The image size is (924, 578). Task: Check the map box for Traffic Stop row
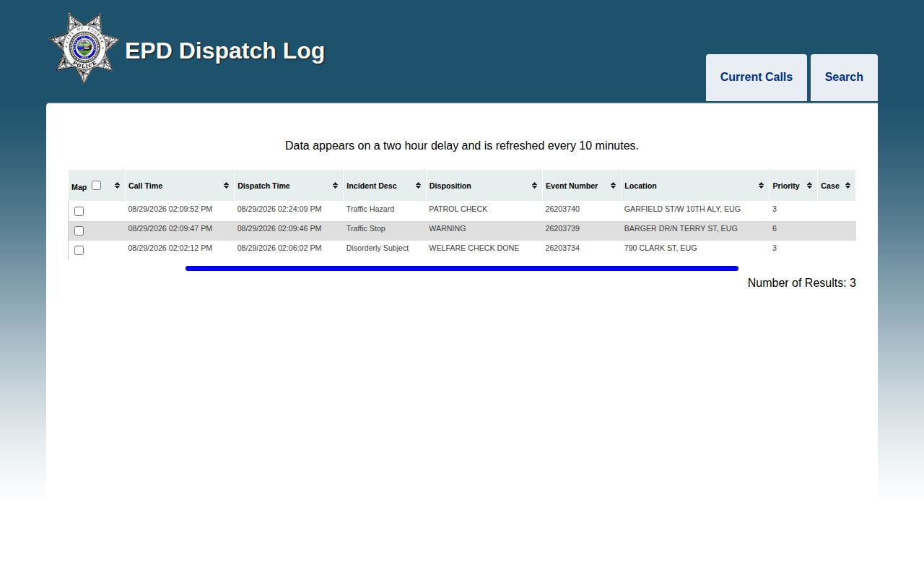79,230
